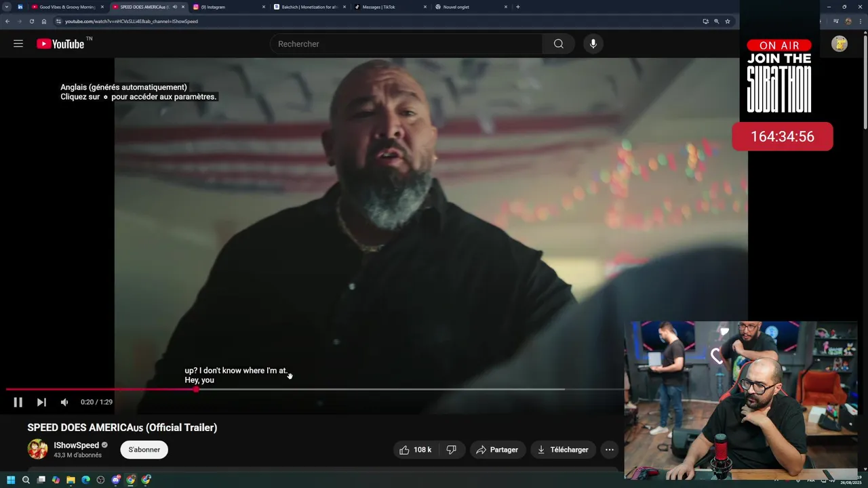Open the Windows Start menu
The width and height of the screenshot is (868, 488).
(11, 480)
